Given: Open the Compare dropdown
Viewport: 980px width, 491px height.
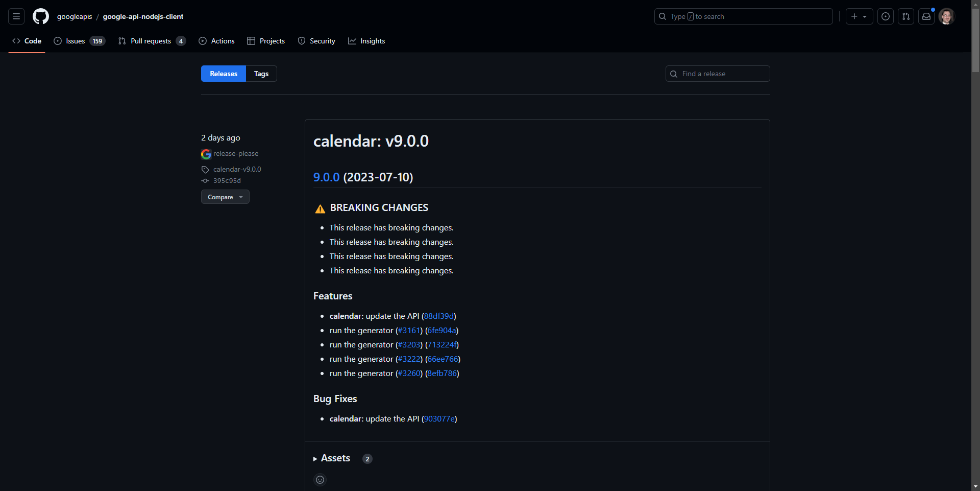Looking at the screenshot, I should tap(225, 197).
